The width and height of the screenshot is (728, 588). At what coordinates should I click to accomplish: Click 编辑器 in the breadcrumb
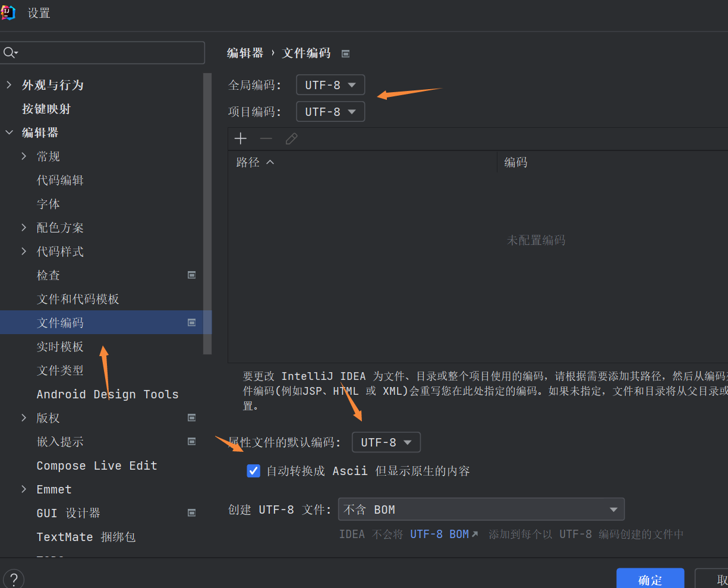click(245, 53)
